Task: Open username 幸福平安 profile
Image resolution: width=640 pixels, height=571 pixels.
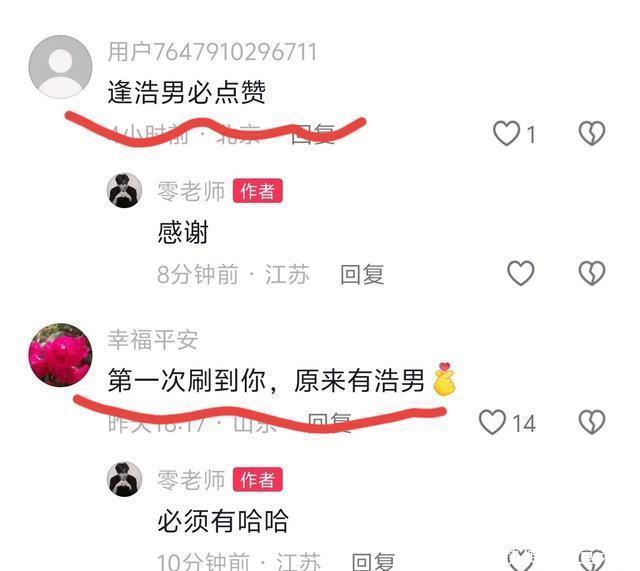Action: pyautogui.click(x=153, y=340)
